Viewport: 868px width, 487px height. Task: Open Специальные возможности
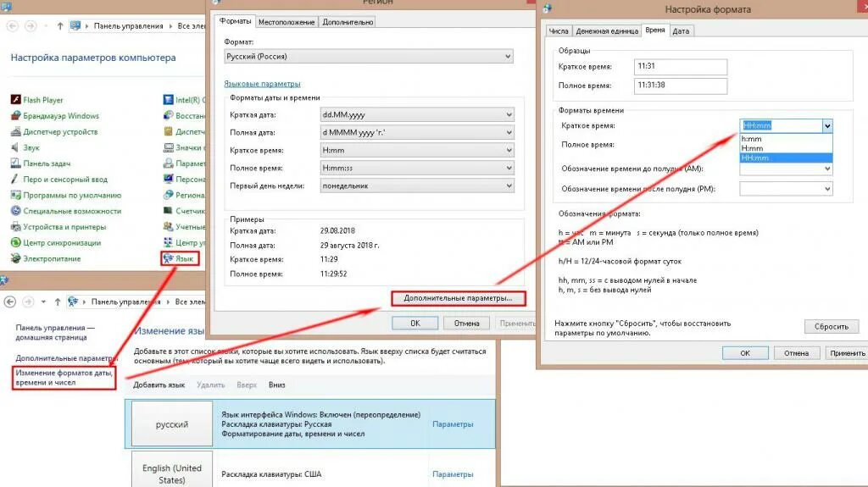pyautogui.click(x=66, y=211)
